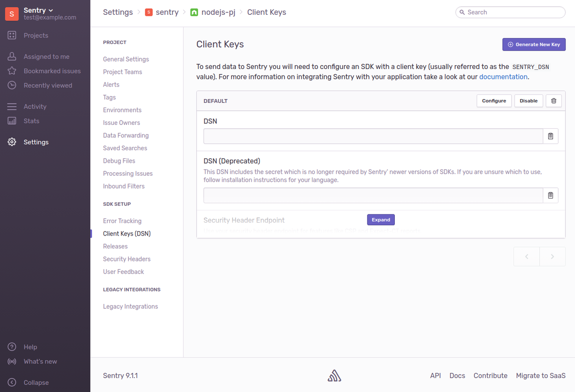Select the deprecated DSN text field
The image size is (575, 392).
[373, 195]
